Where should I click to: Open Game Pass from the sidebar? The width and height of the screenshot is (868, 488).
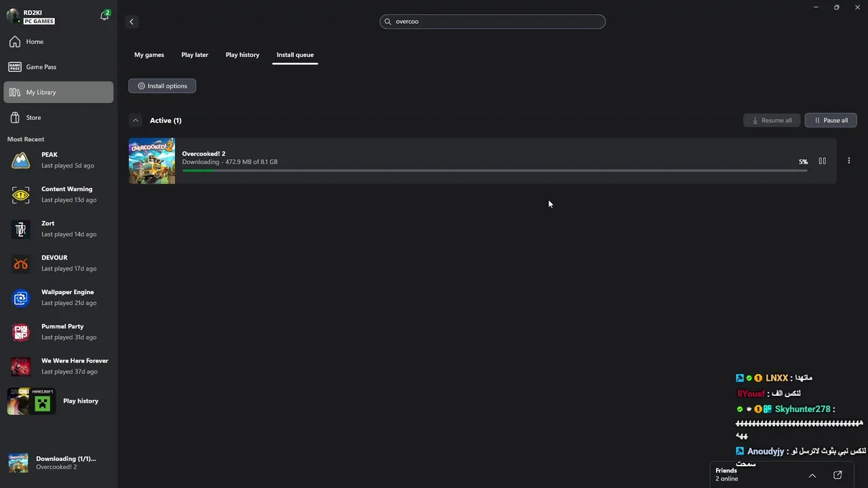[58, 67]
